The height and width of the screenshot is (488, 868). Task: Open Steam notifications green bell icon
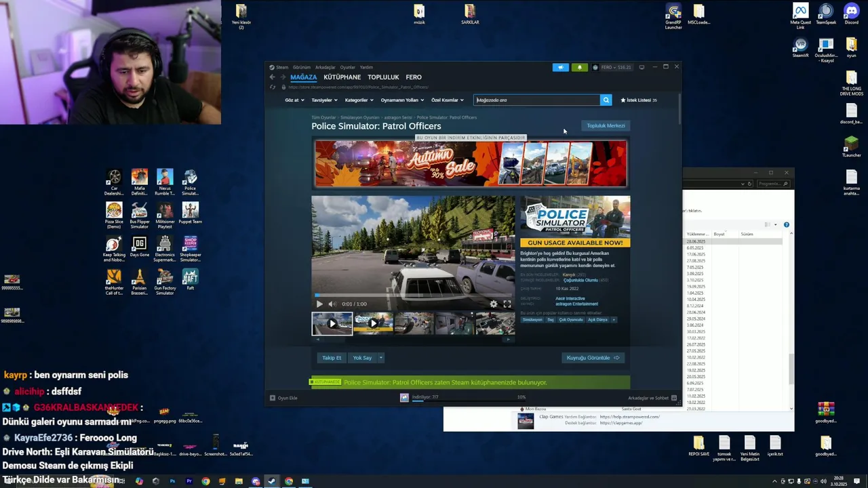pos(579,67)
